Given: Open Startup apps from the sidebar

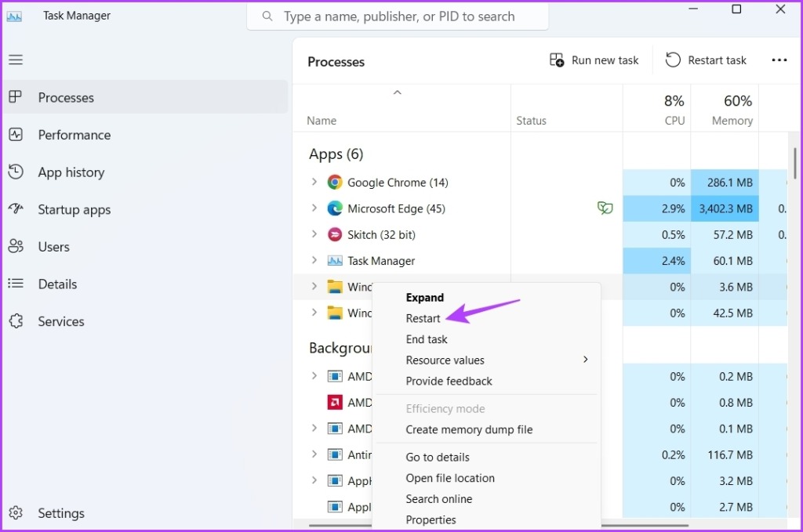Looking at the screenshot, I should click(x=17, y=209).
